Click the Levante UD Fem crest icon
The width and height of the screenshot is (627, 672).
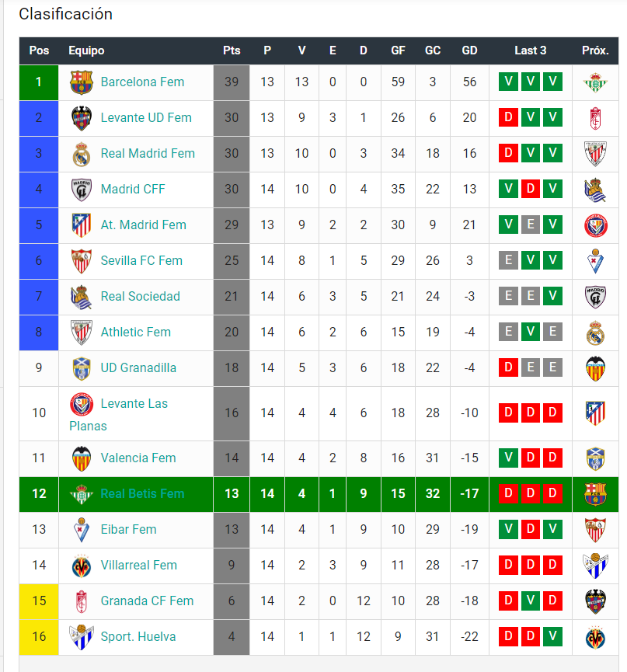click(82, 118)
